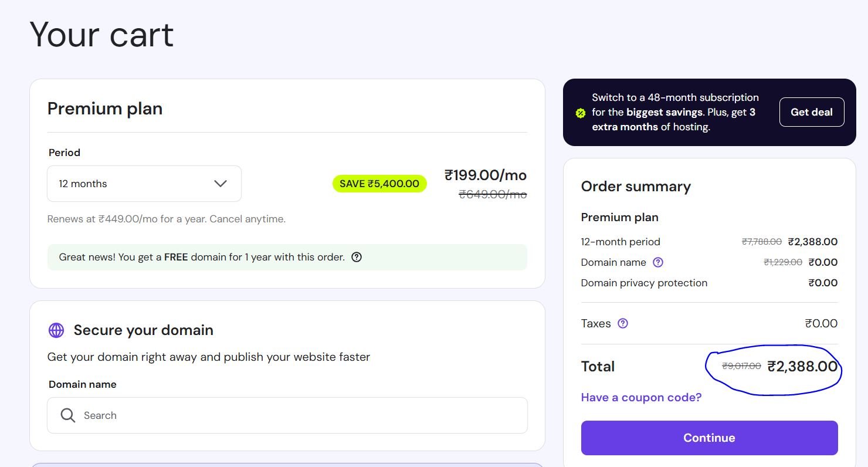Click the 48-month subscription banner text
This screenshot has width=868, height=467.
click(x=674, y=112)
